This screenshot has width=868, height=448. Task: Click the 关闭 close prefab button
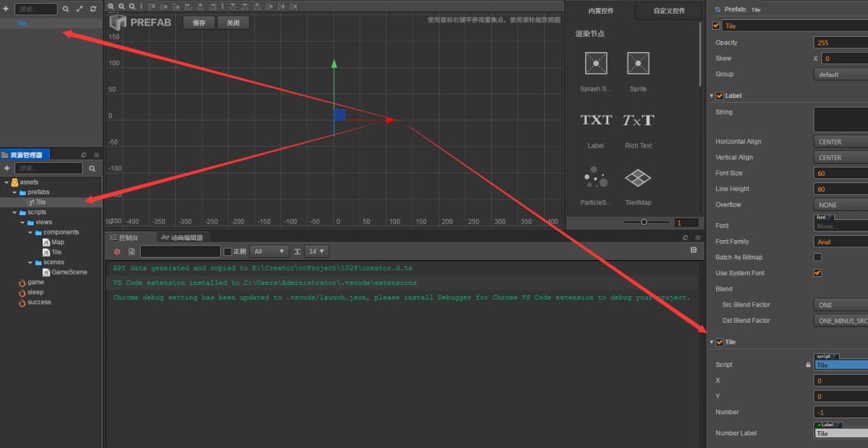click(x=233, y=22)
